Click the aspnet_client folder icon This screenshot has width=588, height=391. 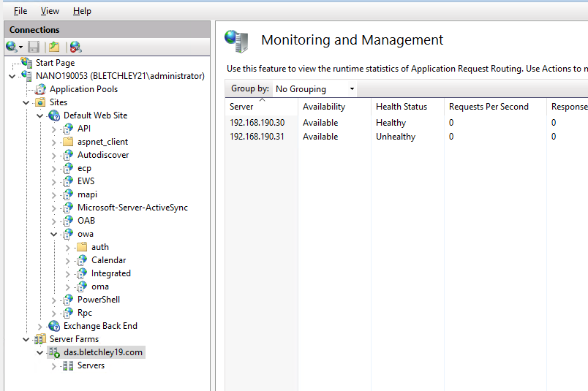point(68,142)
